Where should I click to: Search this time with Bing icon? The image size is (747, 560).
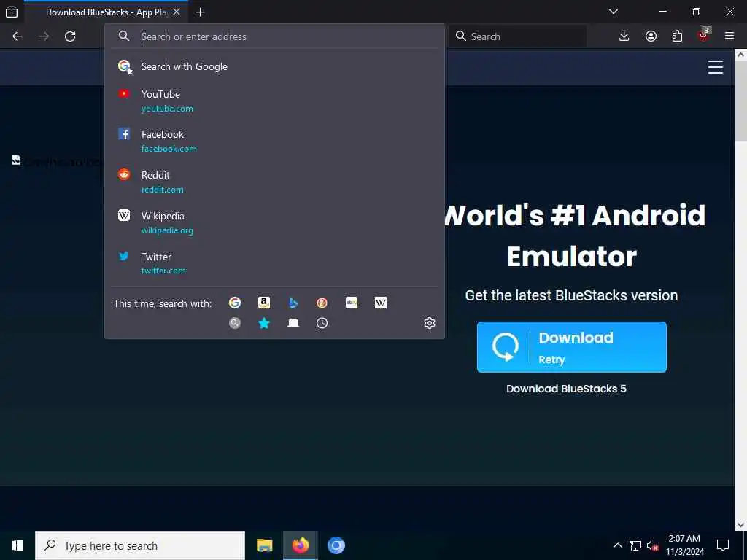(x=293, y=303)
